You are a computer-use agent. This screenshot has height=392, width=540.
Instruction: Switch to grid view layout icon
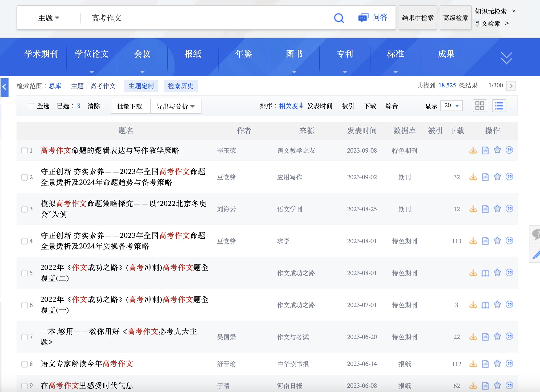pos(480,106)
